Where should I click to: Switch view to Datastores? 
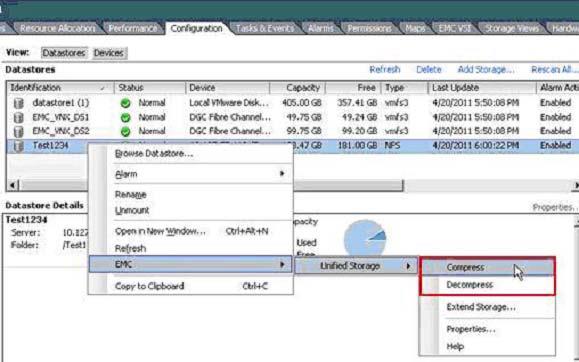pos(64,53)
